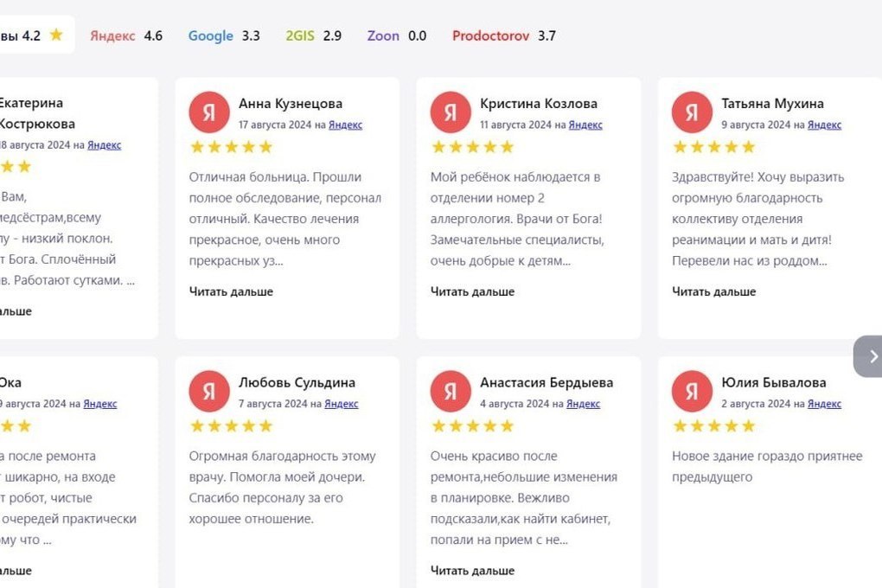The image size is (882, 588).
Task: Switch to the Яндекс 4.6 reviews tab
Action: tap(126, 35)
